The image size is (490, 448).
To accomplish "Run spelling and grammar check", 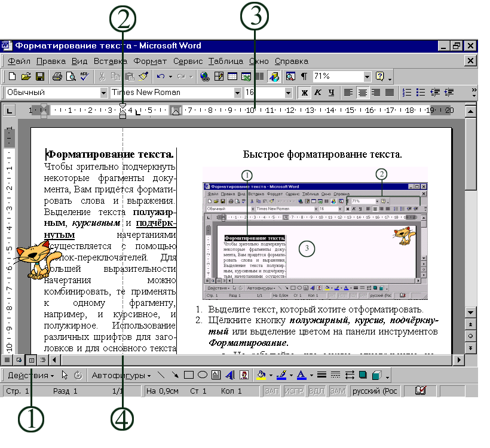I will point(85,76).
